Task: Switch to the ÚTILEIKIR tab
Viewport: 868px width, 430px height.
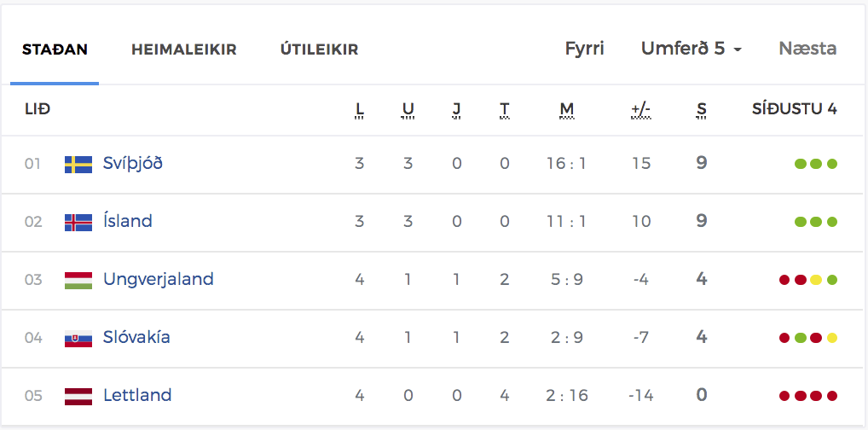Action: (320, 49)
